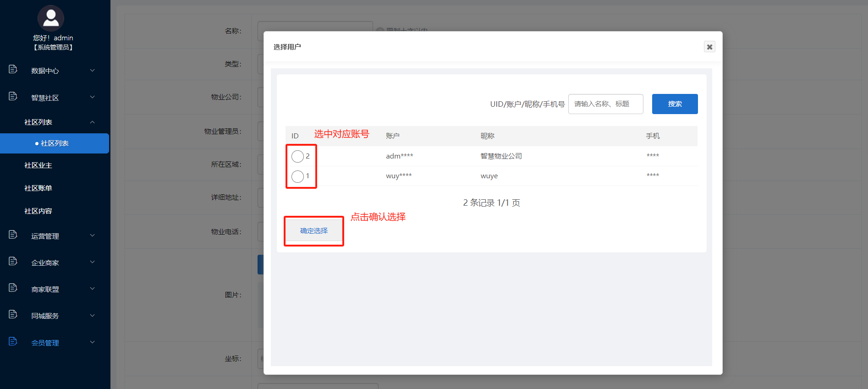Viewport: 868px width, 389px height.
Task: Open the 社区业主 menu item
Action: point(38,165)
